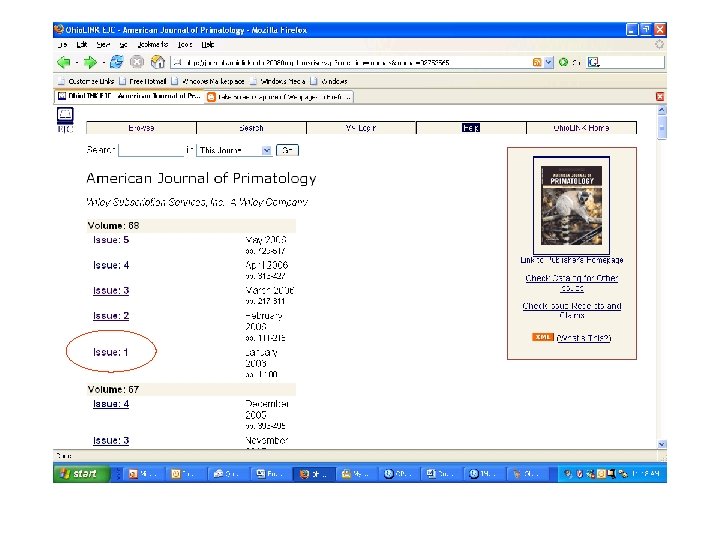720x540 pixels.
Task: Open the Go menu
Action: pyautogui.click(x=123, y=45)
